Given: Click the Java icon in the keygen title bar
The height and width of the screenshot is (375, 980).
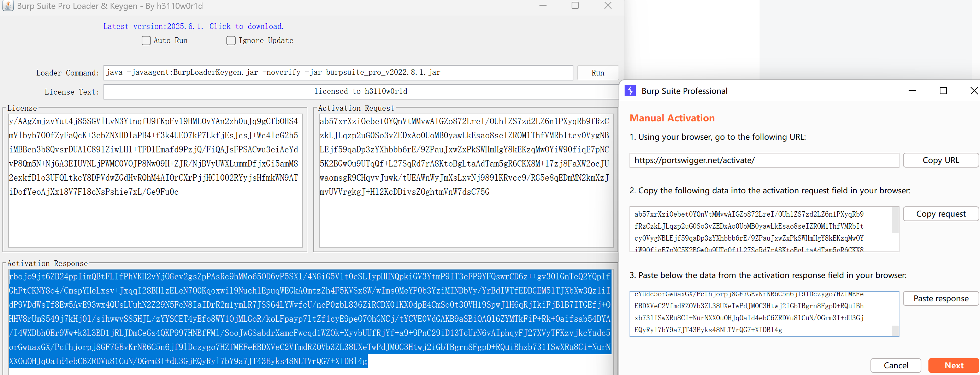Looking at the screenshot, I should coord(8,6).
